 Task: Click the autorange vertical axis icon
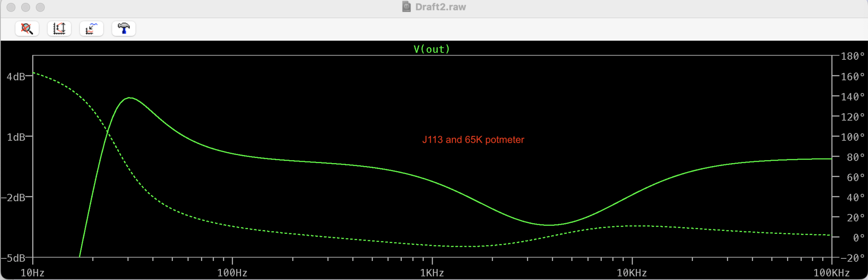coord(59,28)
